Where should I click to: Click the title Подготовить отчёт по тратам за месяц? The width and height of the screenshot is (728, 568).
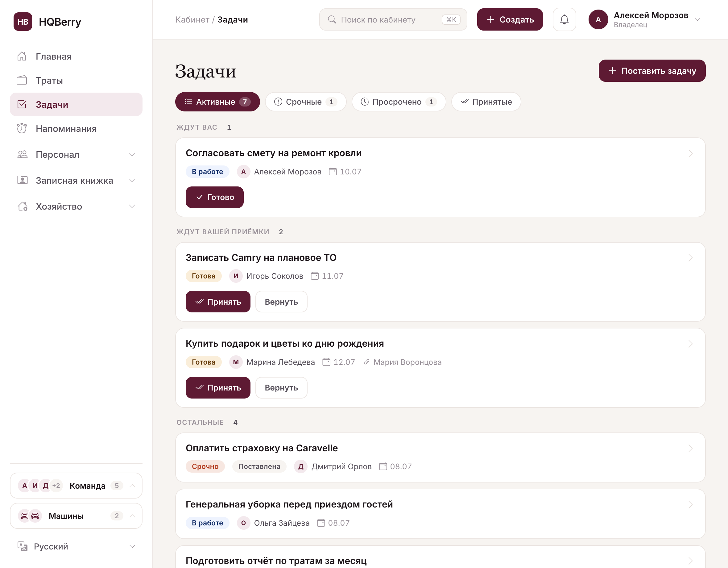tap(276, 561)
